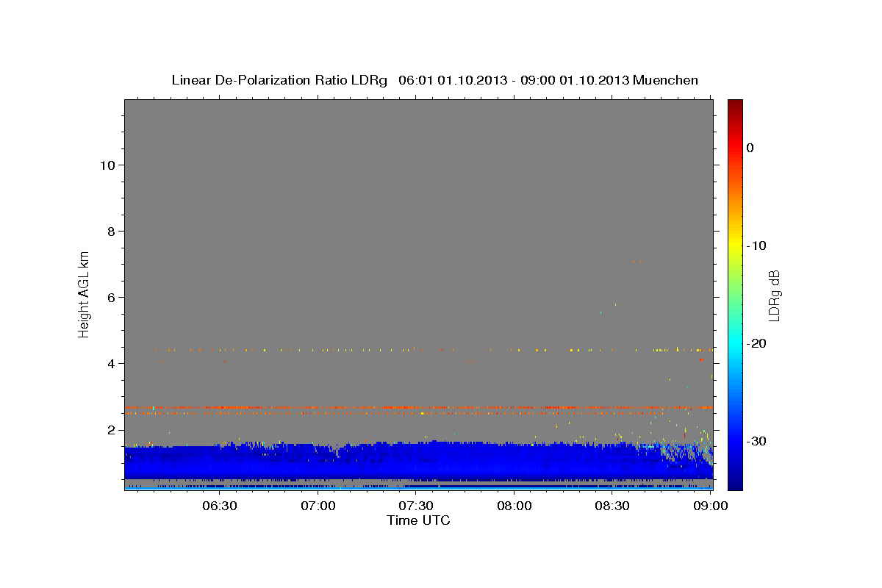Click the 09:00 time tick label
The width and height of the screenshot is (882, 588).
(x=710, y=506)
